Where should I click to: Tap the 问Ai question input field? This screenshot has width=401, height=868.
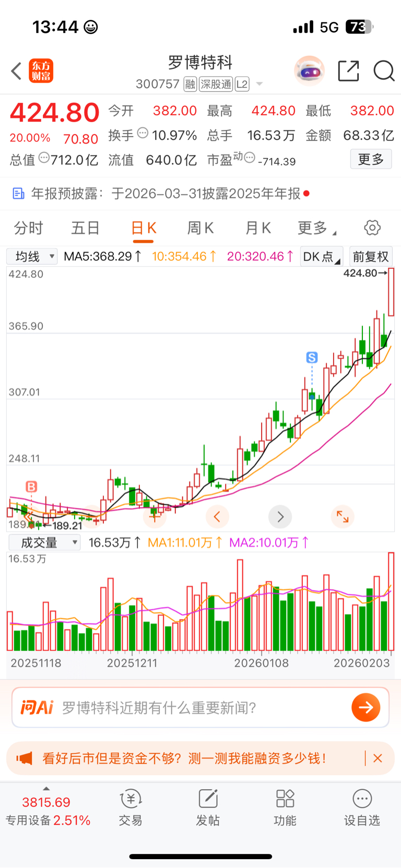click(x=200, y=708)
